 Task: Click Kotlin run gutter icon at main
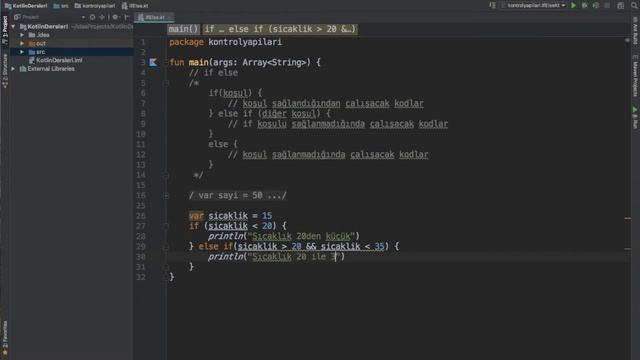153,62
